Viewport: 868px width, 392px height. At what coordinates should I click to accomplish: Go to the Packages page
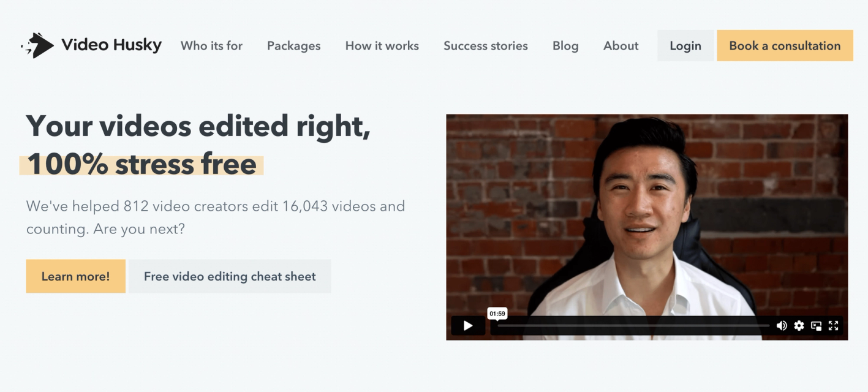tap(293, 46)
